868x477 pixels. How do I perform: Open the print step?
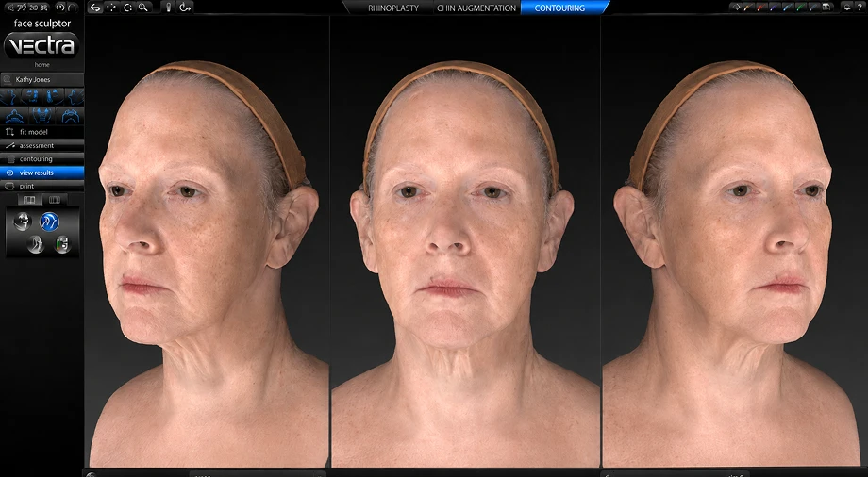point(42,186)
